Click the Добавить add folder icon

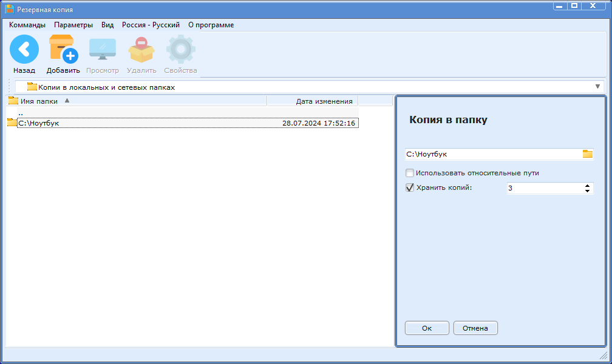point(63,49)
